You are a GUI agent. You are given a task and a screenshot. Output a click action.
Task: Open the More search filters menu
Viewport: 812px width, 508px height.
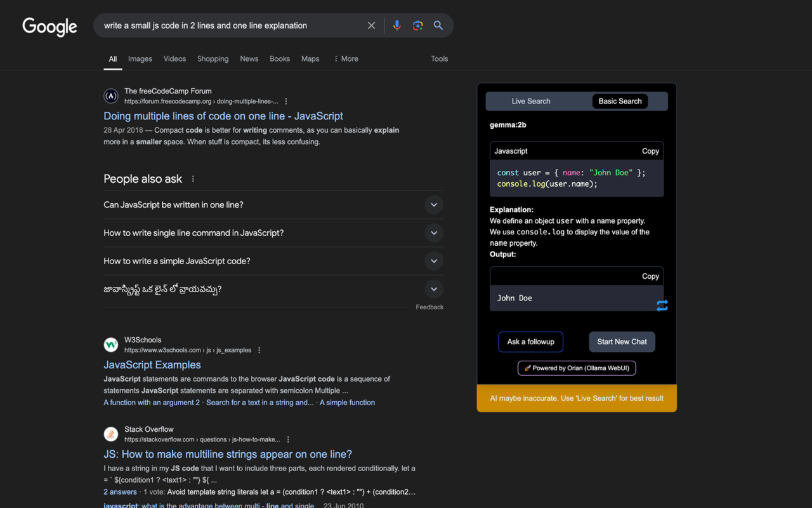click(x=346, y=58)
